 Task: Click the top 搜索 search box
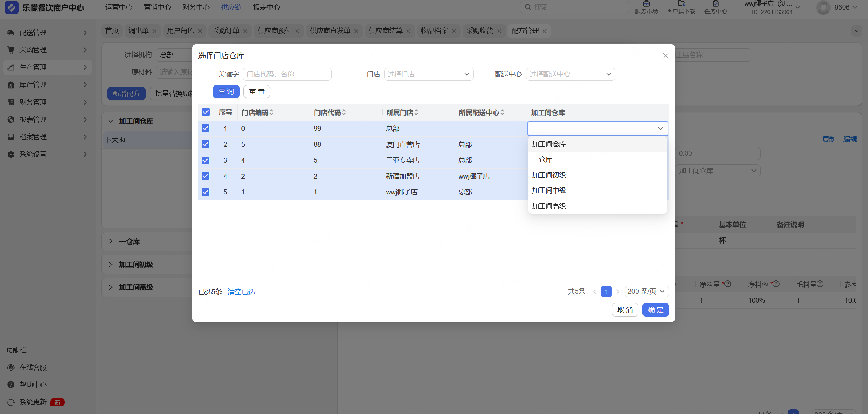tap(574, 7)
